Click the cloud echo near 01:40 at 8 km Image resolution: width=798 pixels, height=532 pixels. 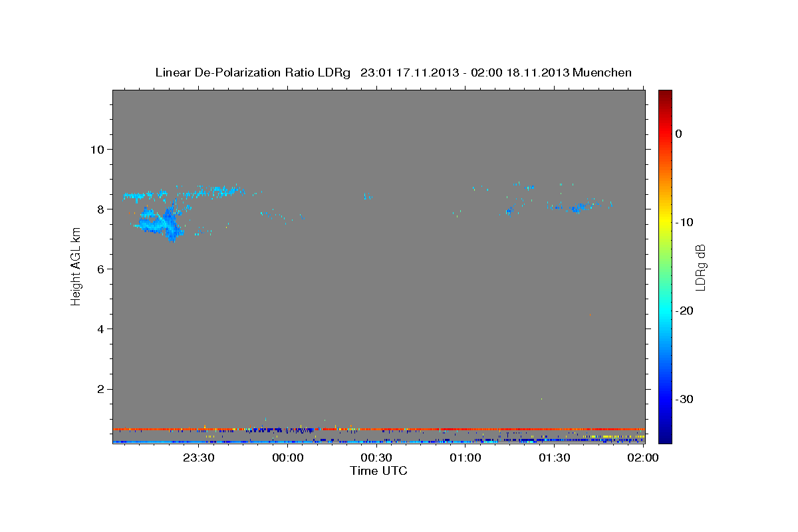pos(581,207)
